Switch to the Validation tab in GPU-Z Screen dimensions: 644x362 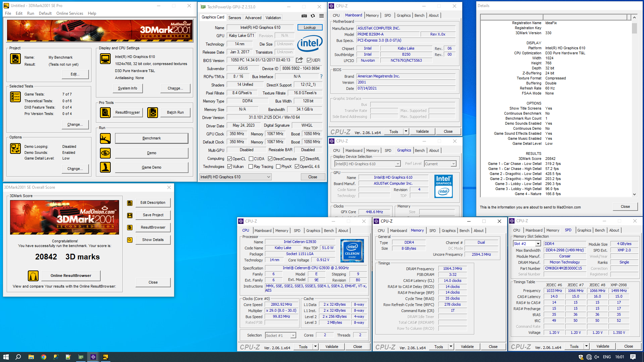tap(273, 18)
